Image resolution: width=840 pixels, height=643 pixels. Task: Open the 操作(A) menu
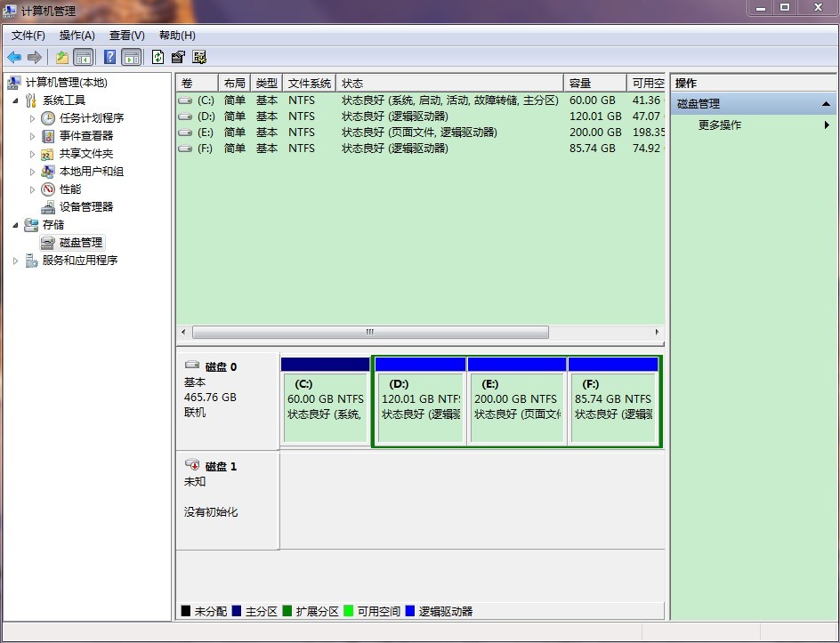tap(77, 36)
